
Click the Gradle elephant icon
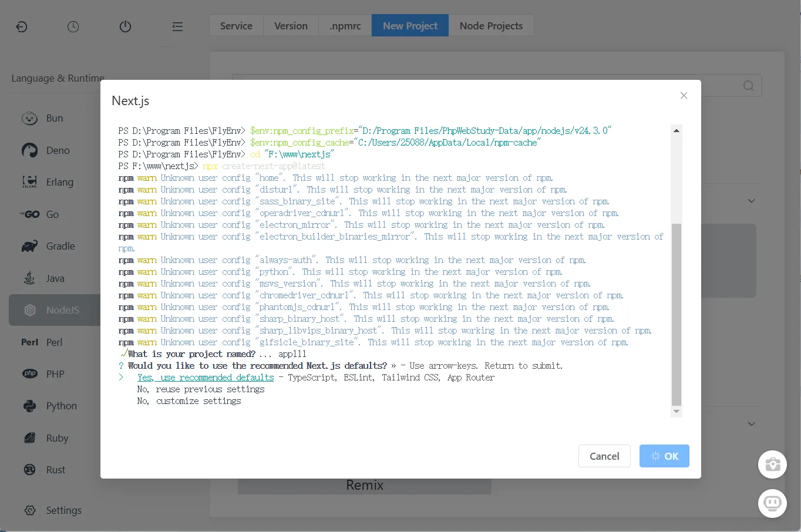29,246
